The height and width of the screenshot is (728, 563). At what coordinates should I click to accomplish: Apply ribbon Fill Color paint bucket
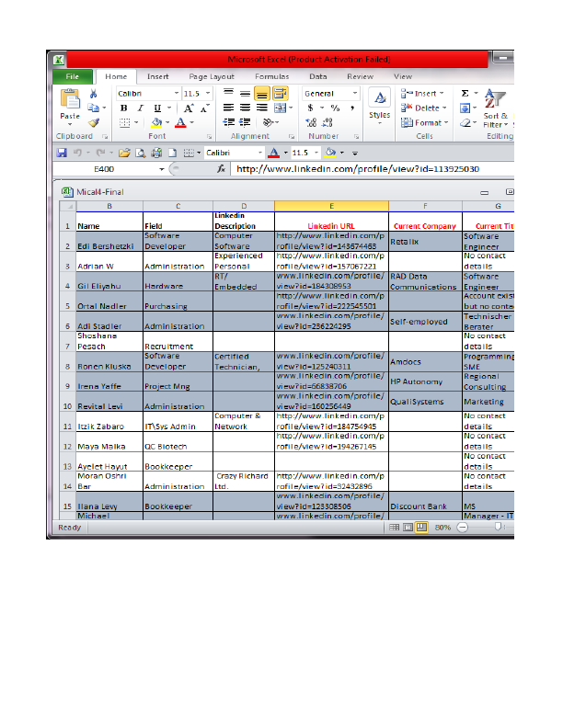(157, 122)
